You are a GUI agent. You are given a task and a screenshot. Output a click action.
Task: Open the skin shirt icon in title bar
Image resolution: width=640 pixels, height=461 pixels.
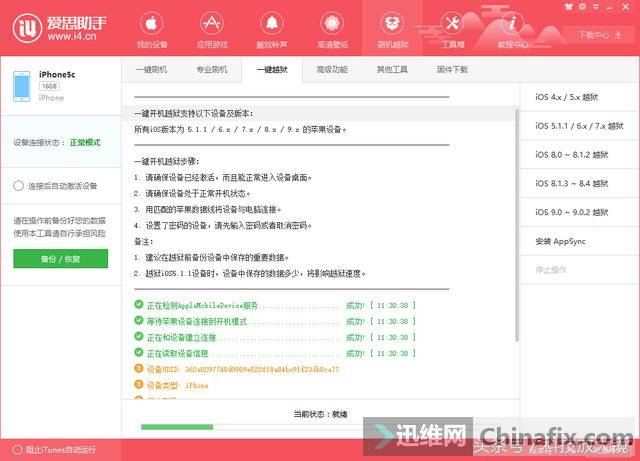569,7
